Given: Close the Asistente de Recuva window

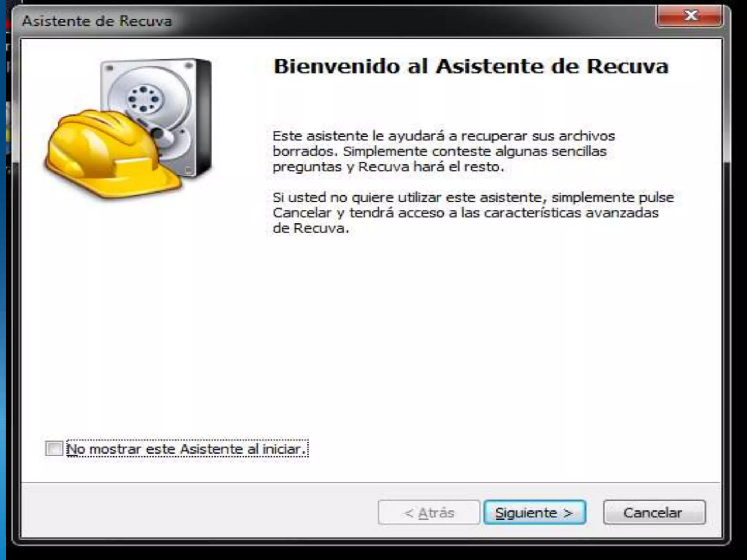Looking at the screenshot, I should (689, 16).
